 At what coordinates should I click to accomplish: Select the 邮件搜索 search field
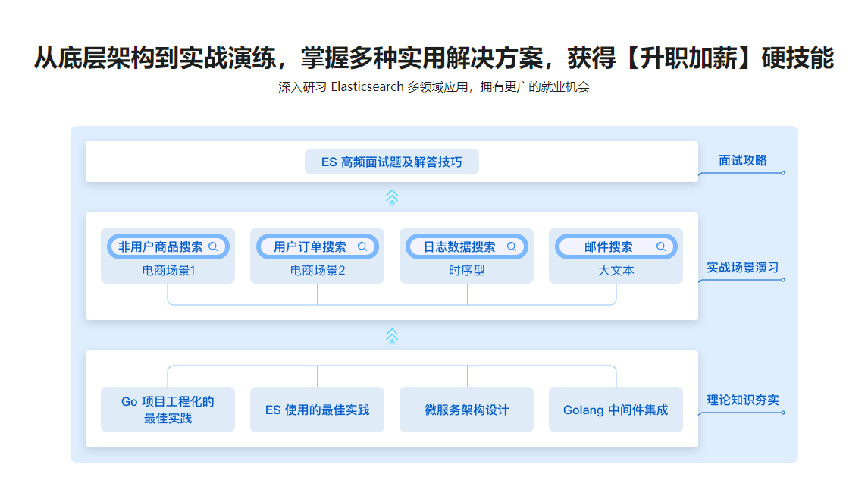608,246
